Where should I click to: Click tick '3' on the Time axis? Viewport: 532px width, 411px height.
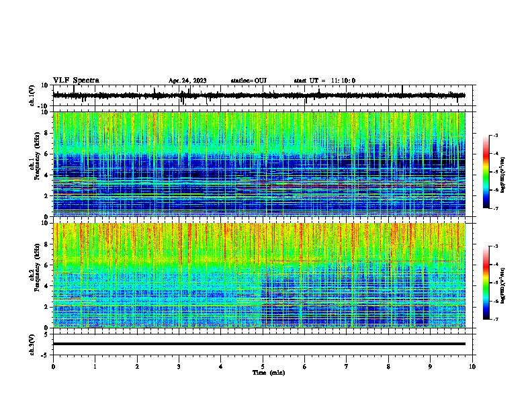click(179, 367)
